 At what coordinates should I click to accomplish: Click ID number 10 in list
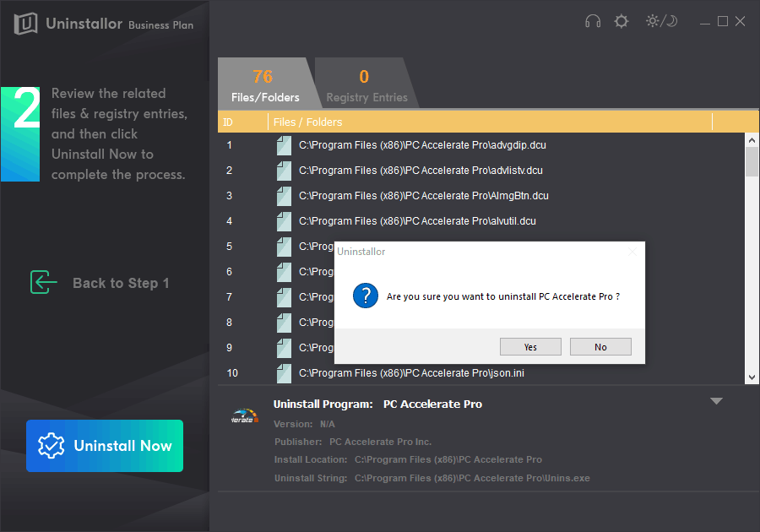coord(232,373)
